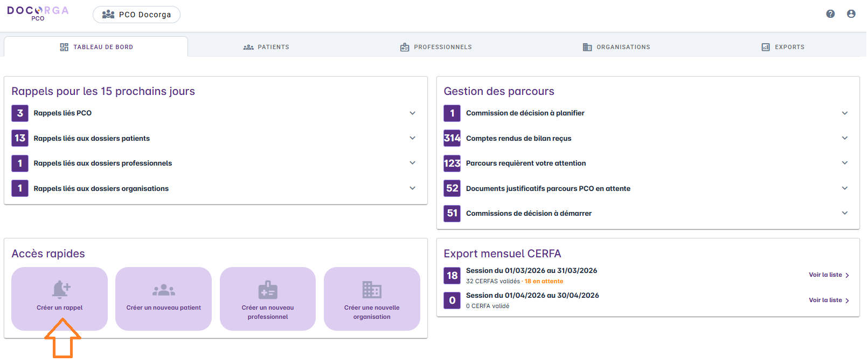868x362 pixels.
Task: Expand Rappels liés aux dossiers patients
Action: [x=412, y=138]
